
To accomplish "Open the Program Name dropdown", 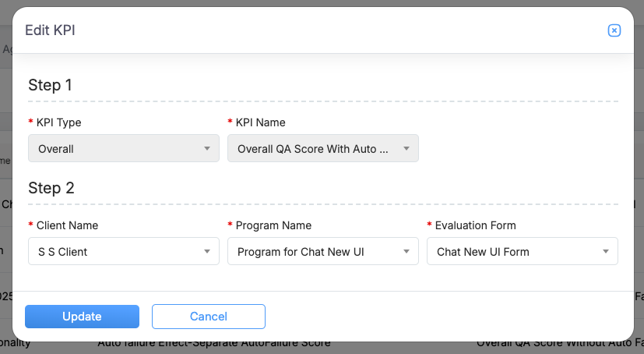I will 315,252.
